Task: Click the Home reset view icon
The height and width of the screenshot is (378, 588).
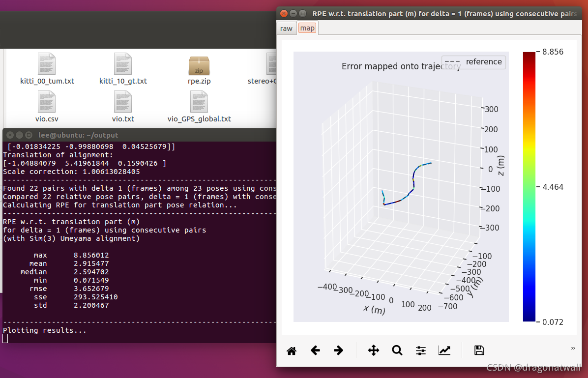Action: [292, 350]
